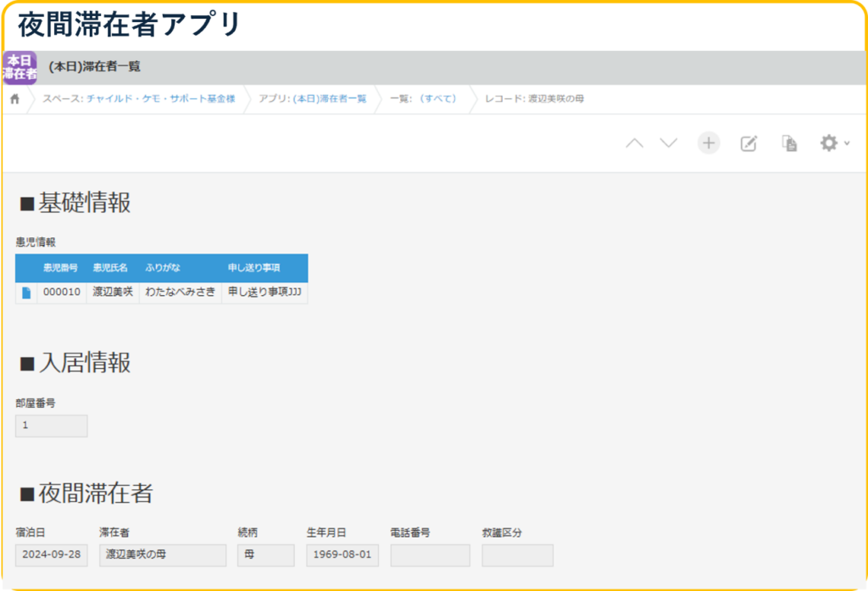
Task: Click breadcrumb record 渡辺美咲の母
Action: 556,98
